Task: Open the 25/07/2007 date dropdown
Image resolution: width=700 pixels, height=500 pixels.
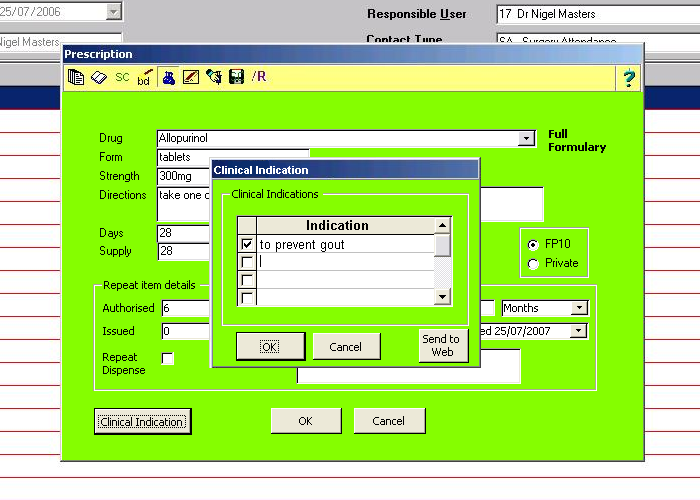Action: [x=579, y=331]
